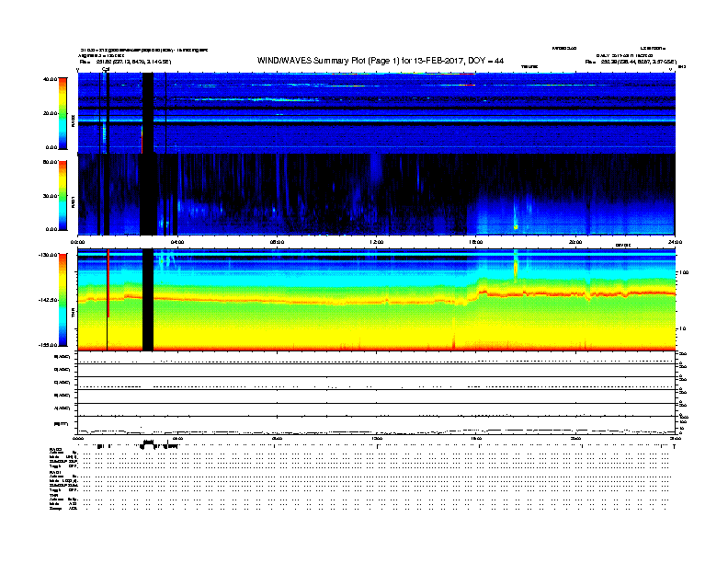
Task: Click the 60.00 color scale label
Action: point(50,162)
